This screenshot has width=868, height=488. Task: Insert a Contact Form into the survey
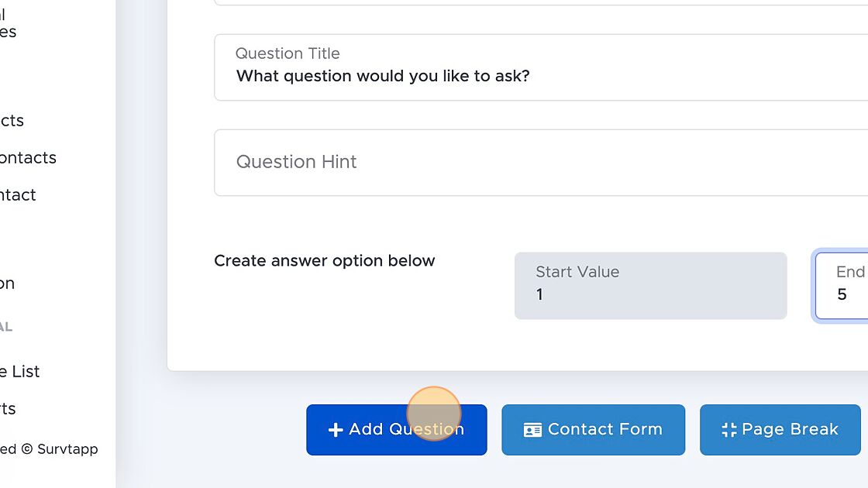[x=594, y=430]
